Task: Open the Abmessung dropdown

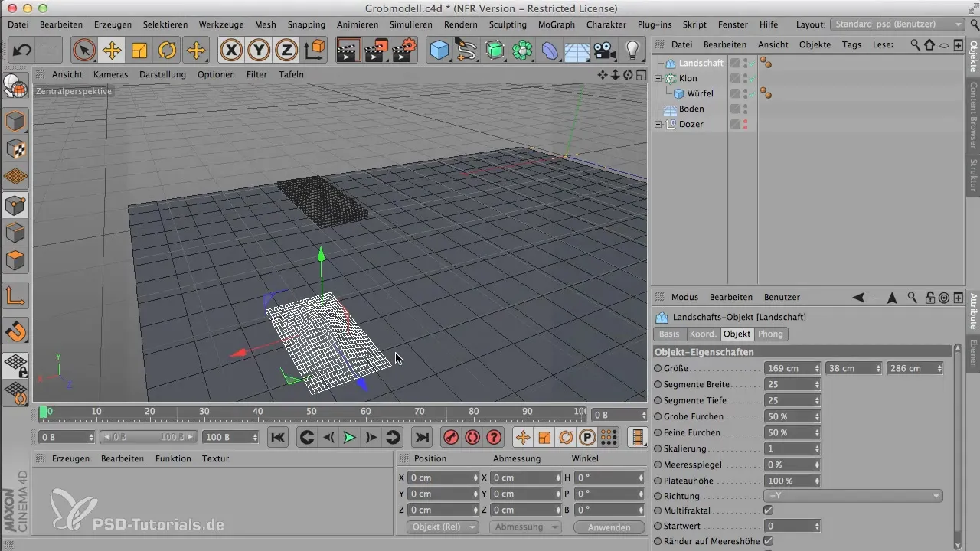Action: [525, 527]
